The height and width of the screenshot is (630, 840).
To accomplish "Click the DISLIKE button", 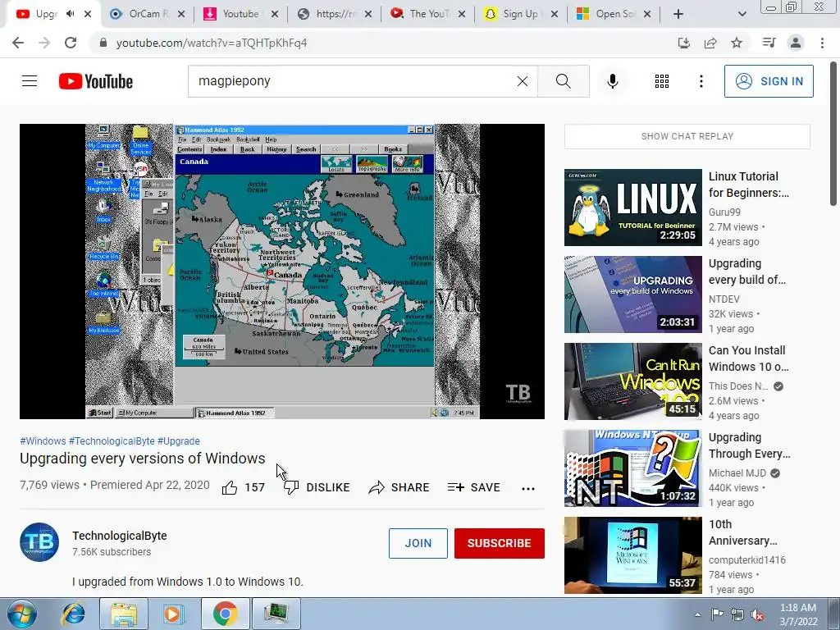I will (x=317, y=487).
